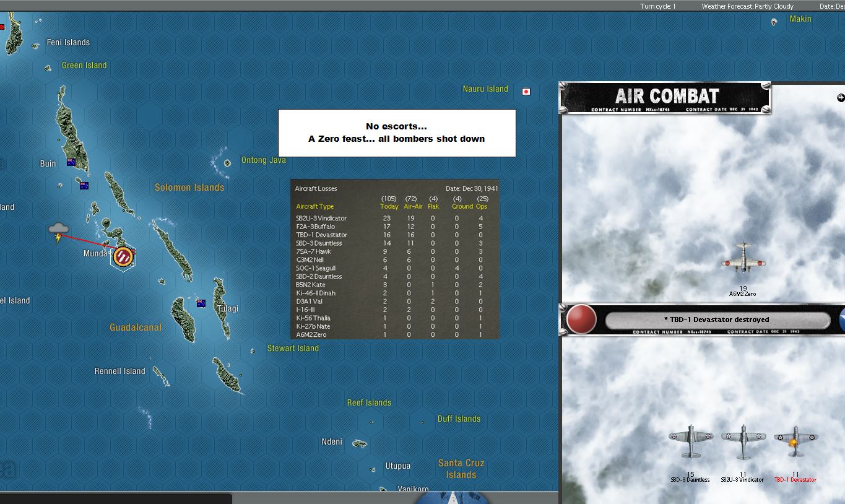Select the SBD-3 Dauntless row in losses table
This screenshot has width=845, height=504.
395,243
